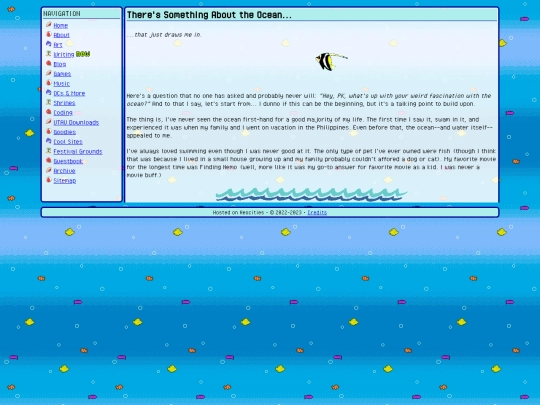Image resolution: width=540 pixels, height=405 pixels.
Task: Click the paragraph starting "I've always loved swimming"
Action: pos(311,163)
